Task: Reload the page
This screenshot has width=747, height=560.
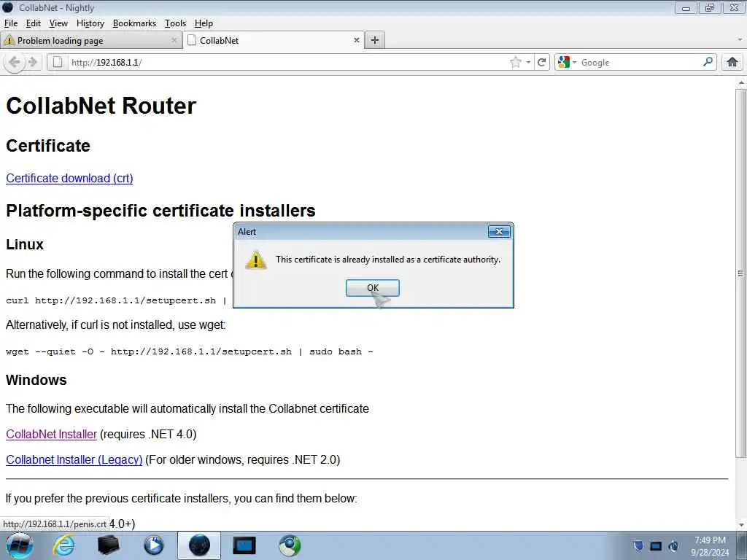Action: [542, 63]
